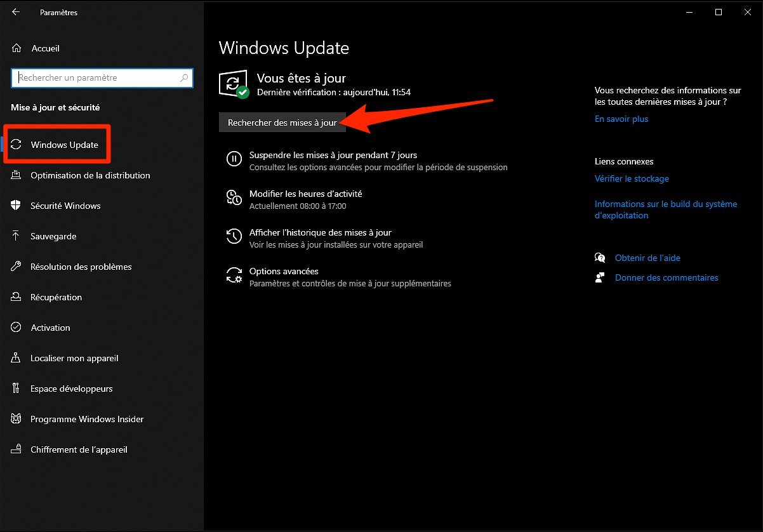Open Résolution des problèmes page

(x=81, y=267)
